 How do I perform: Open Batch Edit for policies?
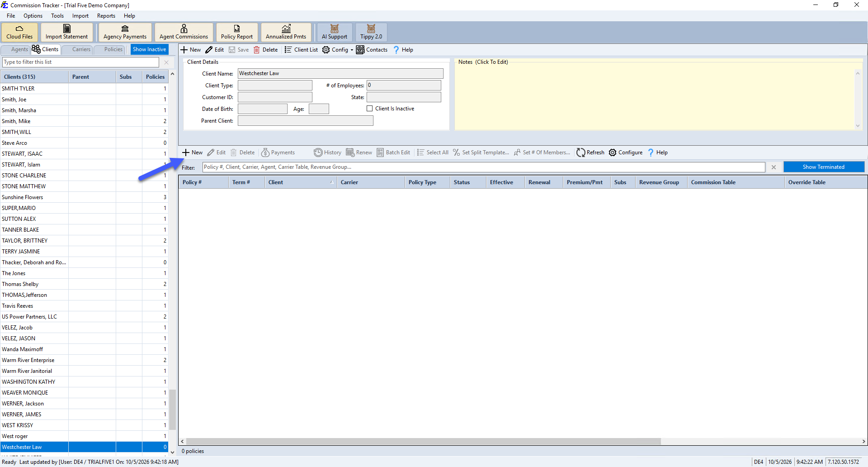(x=393, y=152)
